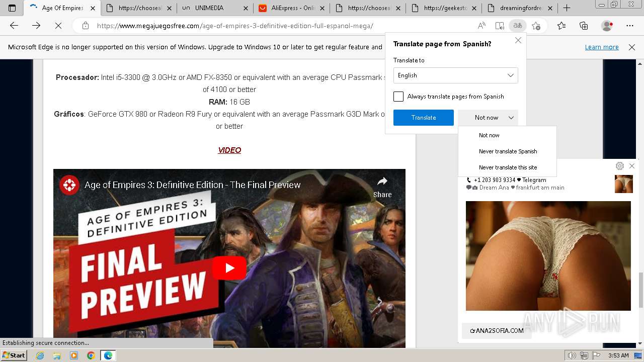Go forward to the next page

click(x=36, y=26)
